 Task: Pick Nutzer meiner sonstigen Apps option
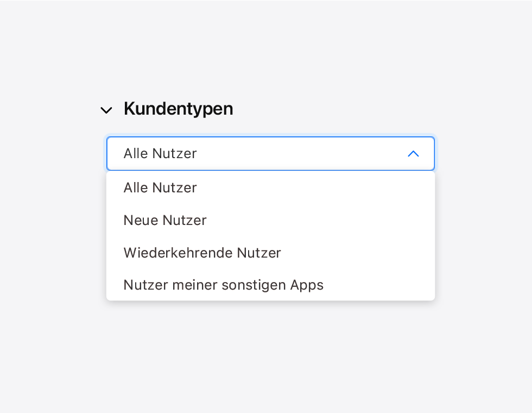[x=223, y=285]
